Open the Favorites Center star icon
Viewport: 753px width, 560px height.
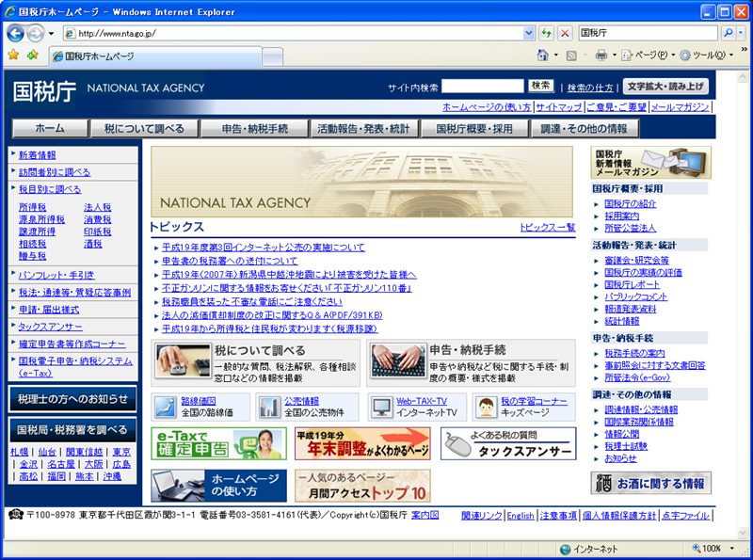13,56
